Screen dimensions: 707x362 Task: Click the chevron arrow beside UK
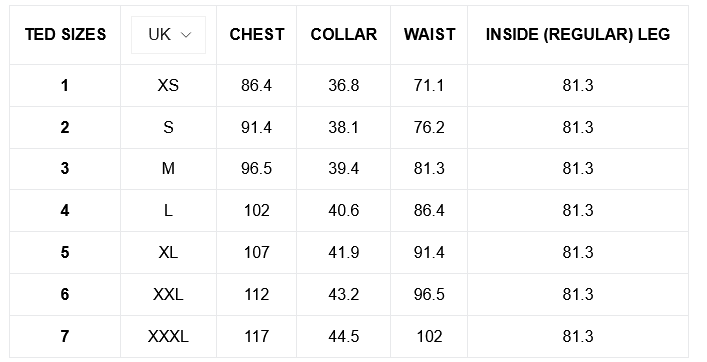(x=186, y=35)
